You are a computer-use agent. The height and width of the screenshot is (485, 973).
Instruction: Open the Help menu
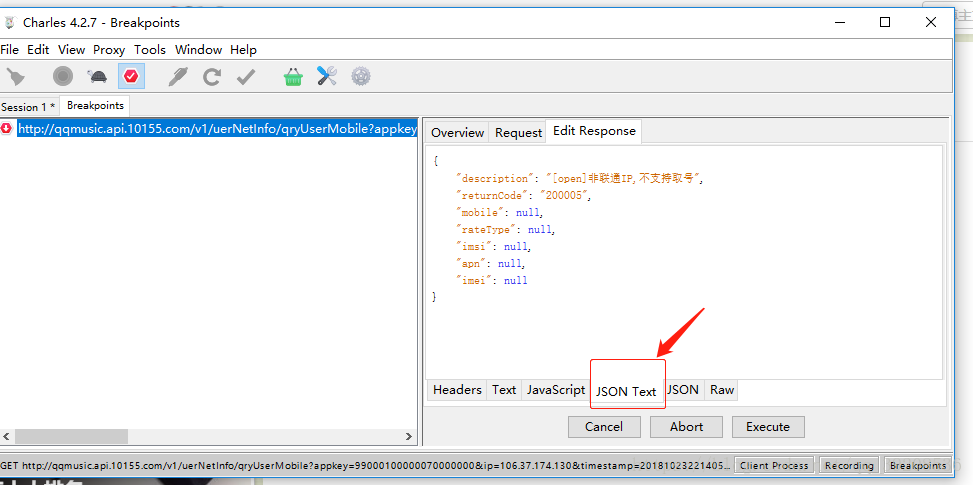point(243,50)
